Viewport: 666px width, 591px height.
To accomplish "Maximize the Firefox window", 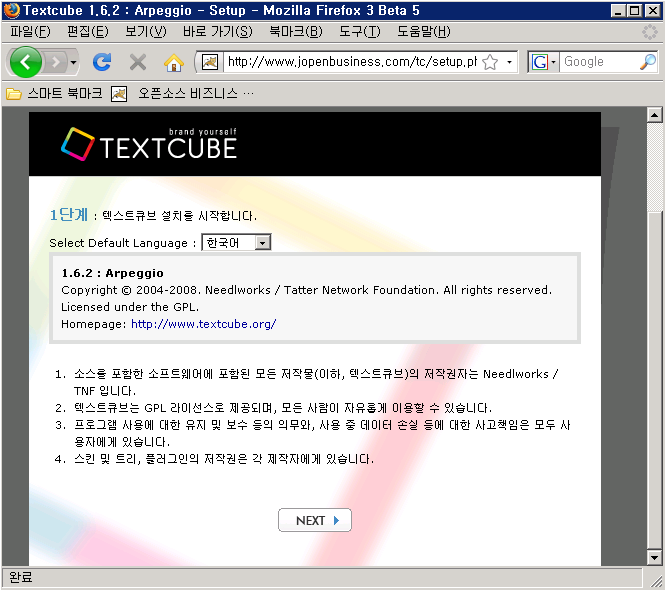I will click(635, 11).
